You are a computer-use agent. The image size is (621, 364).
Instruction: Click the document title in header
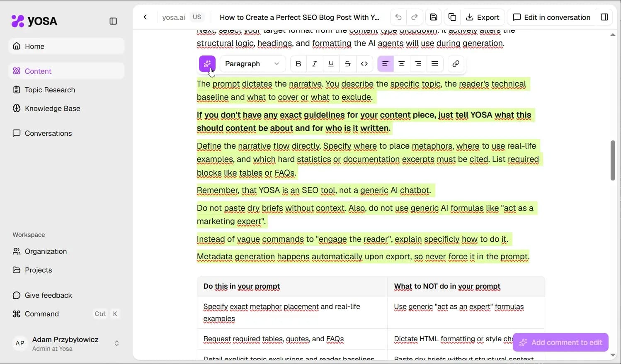299,17
